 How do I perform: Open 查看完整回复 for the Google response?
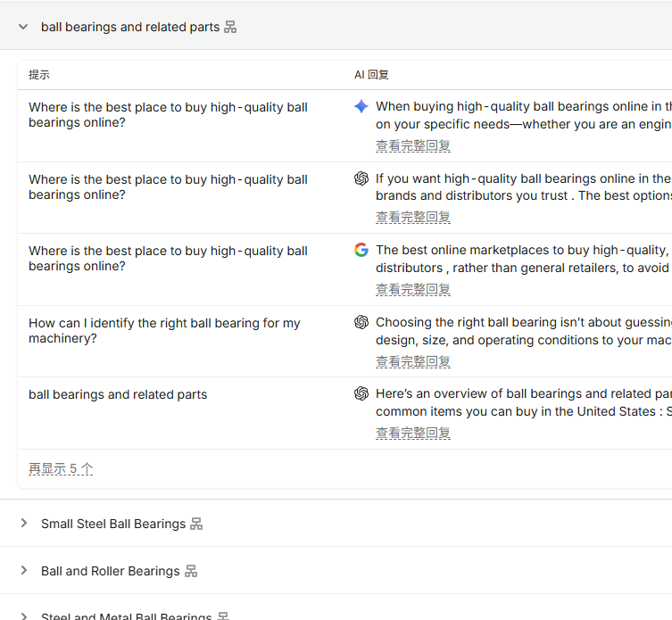(412, 289)
